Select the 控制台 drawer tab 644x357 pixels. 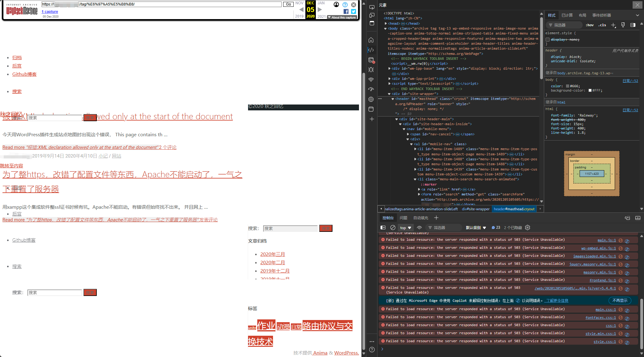tap(388, 218)
